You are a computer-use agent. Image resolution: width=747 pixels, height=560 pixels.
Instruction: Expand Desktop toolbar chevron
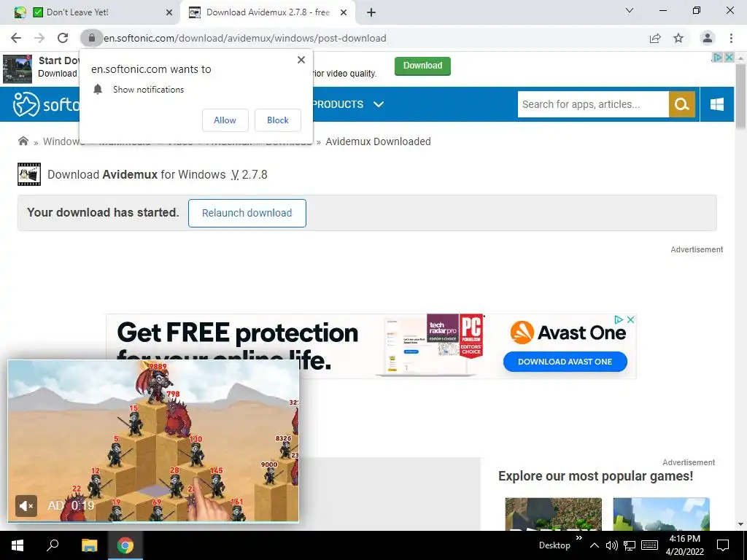pos(578,538)
